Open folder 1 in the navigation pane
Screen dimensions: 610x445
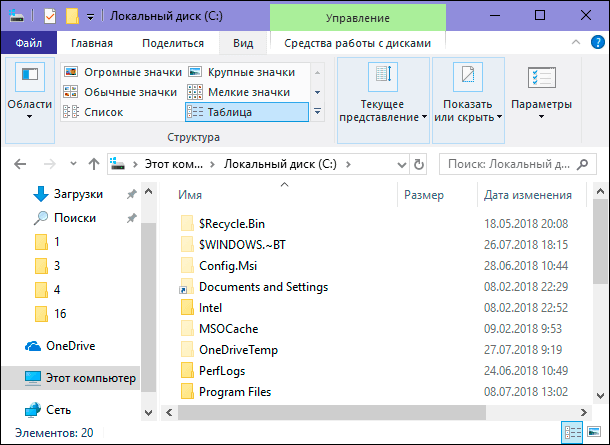(47, 242)
